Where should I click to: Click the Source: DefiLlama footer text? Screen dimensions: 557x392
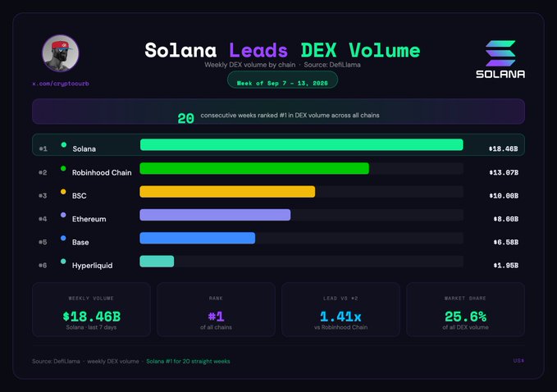coord(56,362)
